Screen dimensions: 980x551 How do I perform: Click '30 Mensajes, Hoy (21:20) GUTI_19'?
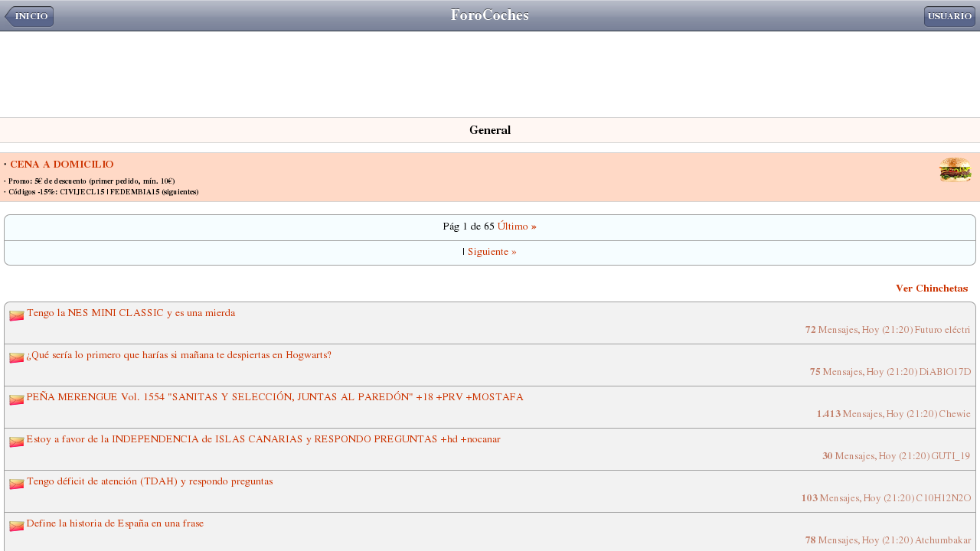click(897, 456)
